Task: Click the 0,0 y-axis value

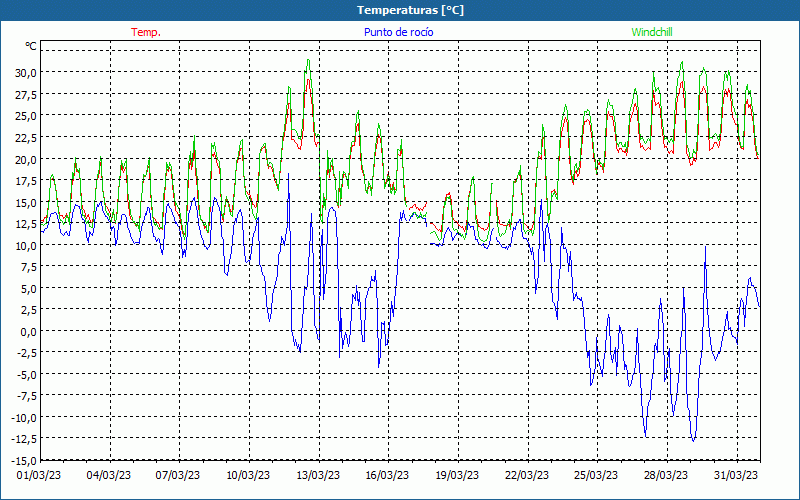Action: [28, 332]
